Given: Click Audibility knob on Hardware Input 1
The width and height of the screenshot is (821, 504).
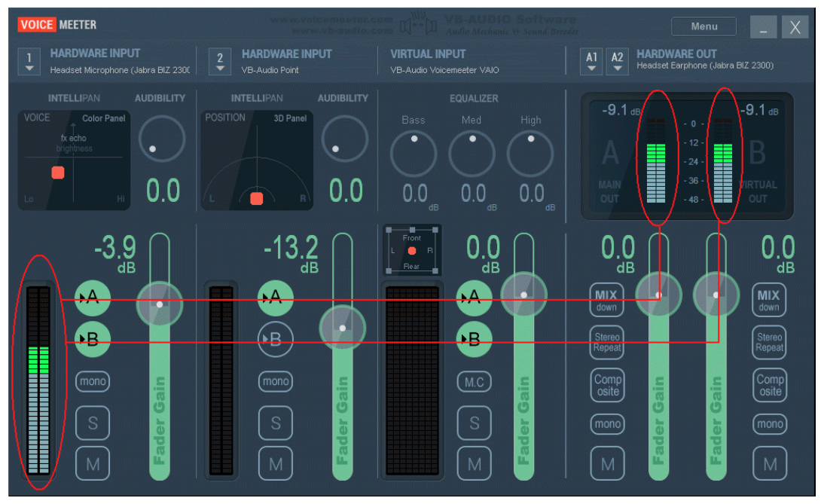Looking at the screenshot, I should click(x=162, y=139).
